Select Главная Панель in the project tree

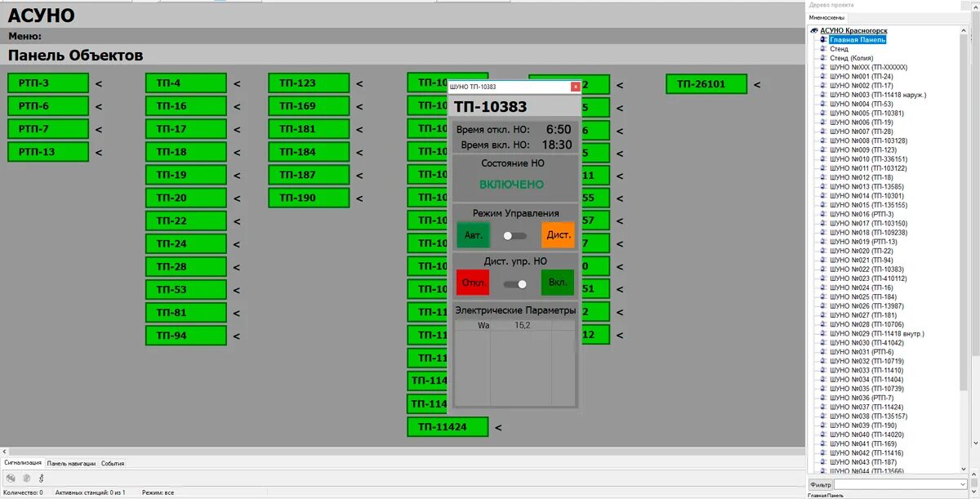857,39
